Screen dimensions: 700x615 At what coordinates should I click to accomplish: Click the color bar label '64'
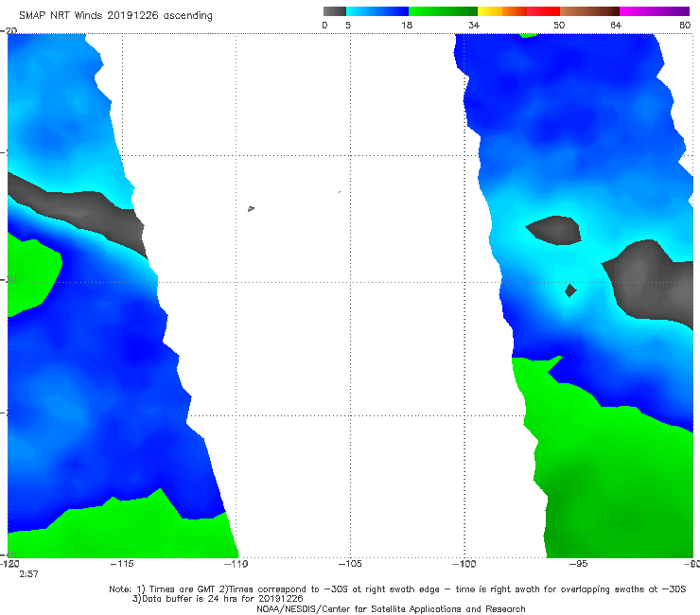click(x=616, y=25)
